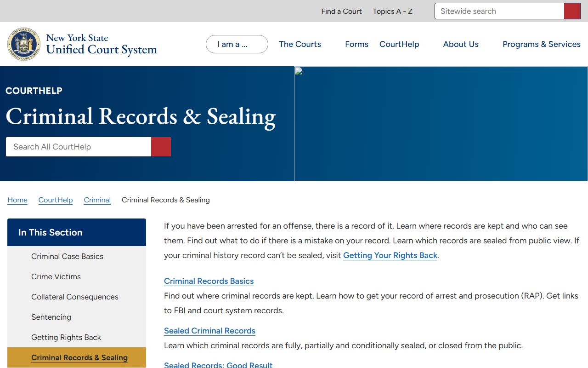Click the Criminal Records & Sealing page heading

click(141, 116)
